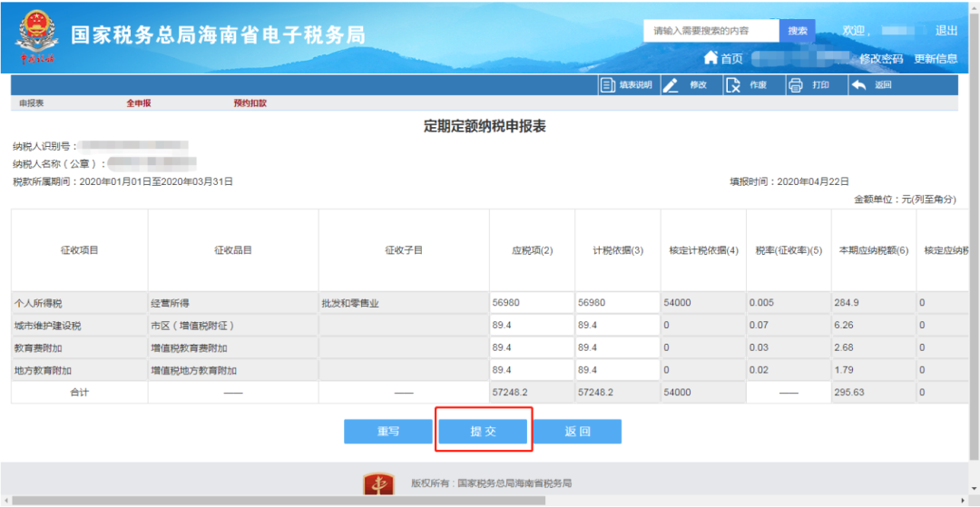Click the 搜索 search button
Screen dimensions: 980x507
coord(797,31)
